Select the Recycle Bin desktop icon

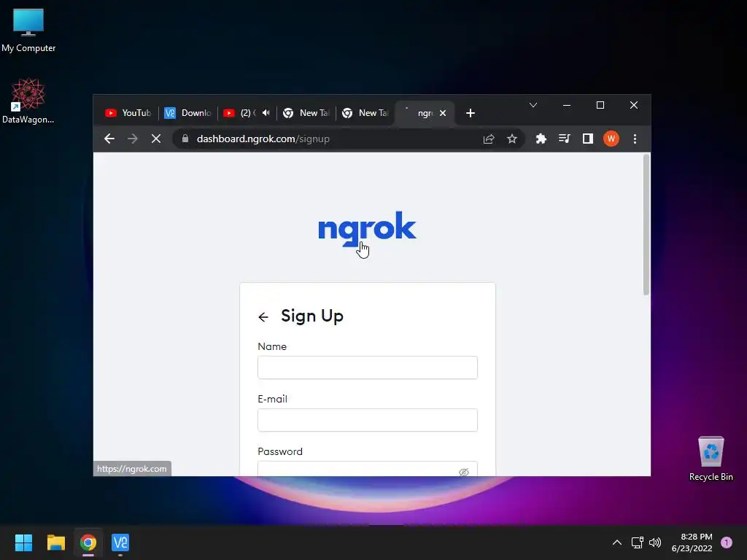(x=711, y=459)
